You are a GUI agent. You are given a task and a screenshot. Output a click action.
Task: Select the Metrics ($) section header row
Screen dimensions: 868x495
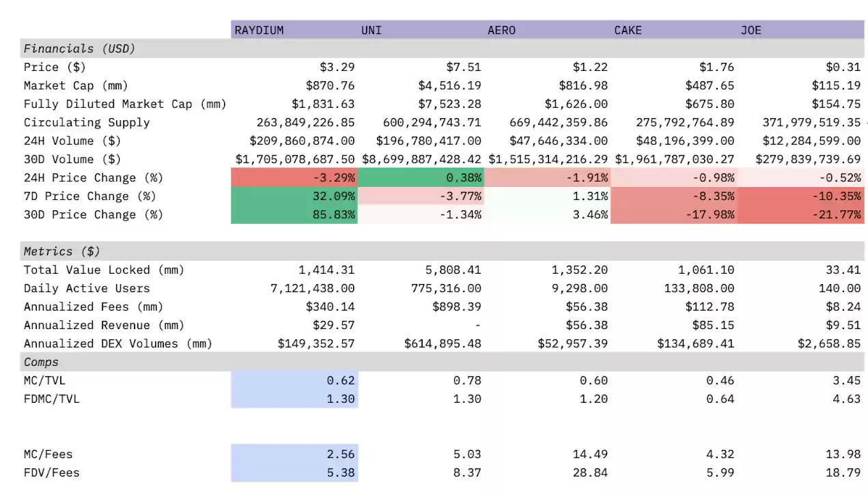61,251
